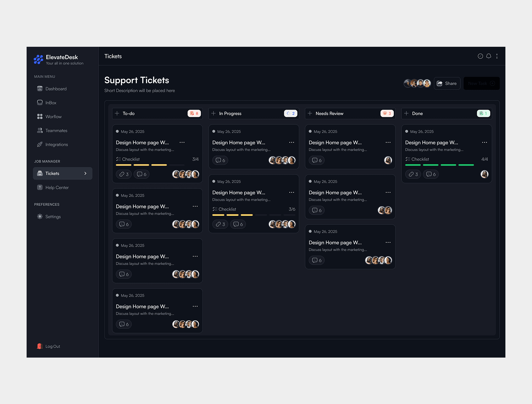Click the Share button
The width and height of the screenshot is (532, 404).
[447, 83]
